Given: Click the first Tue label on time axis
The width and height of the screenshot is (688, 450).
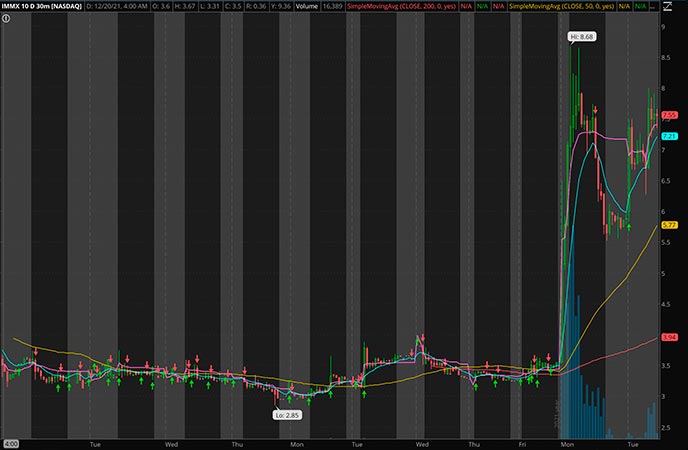Looking at the screenshot, I should (x=97, y=442).
